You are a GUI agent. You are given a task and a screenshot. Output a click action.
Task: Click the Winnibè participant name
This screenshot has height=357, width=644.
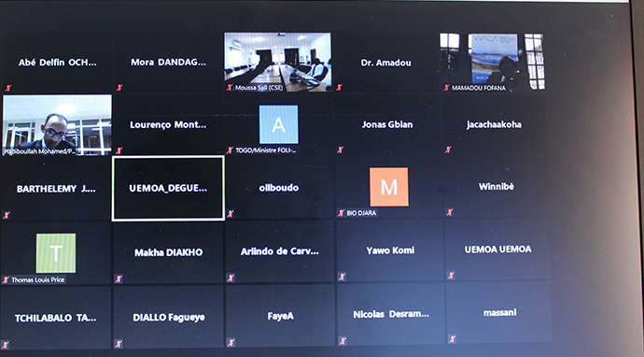(x=497, y=187)
